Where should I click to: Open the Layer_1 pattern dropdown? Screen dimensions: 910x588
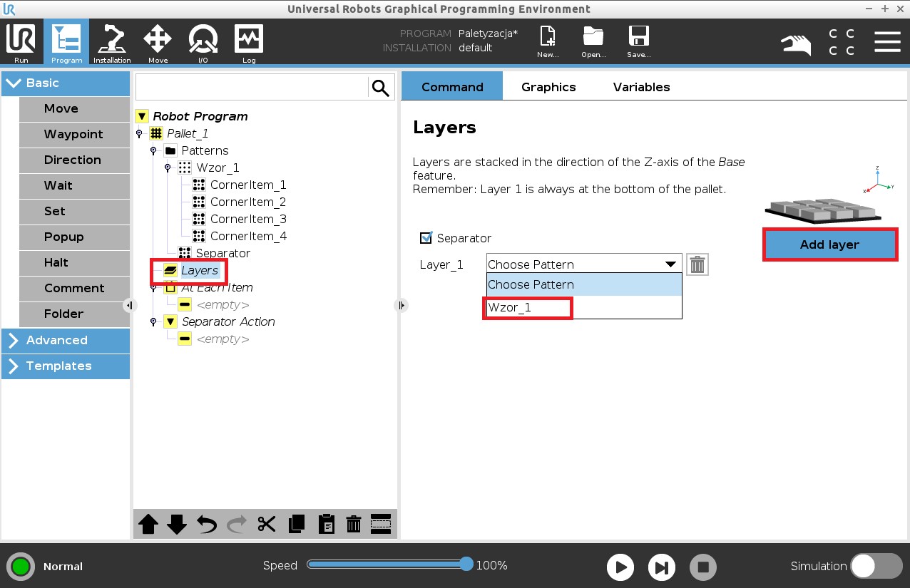click(x=584, y=264)
